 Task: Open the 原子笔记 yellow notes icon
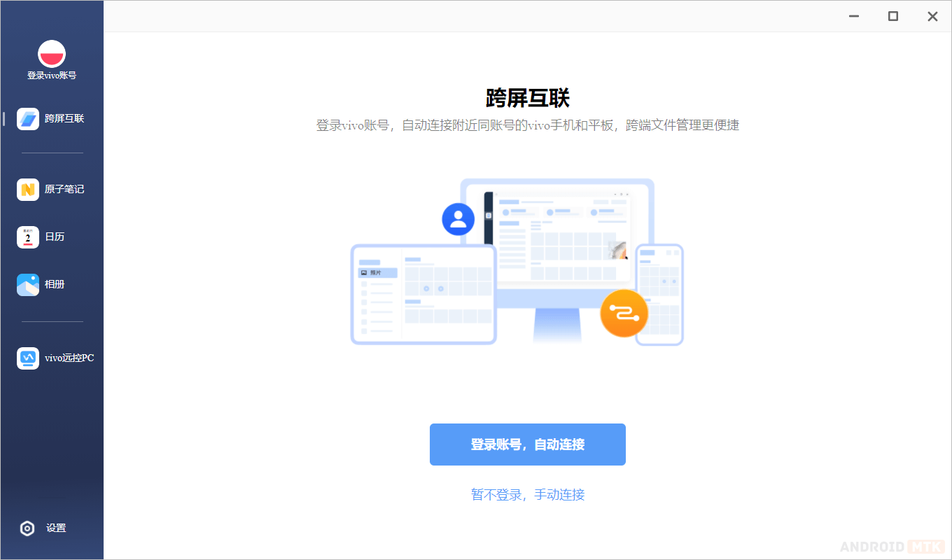coord(28,190)
